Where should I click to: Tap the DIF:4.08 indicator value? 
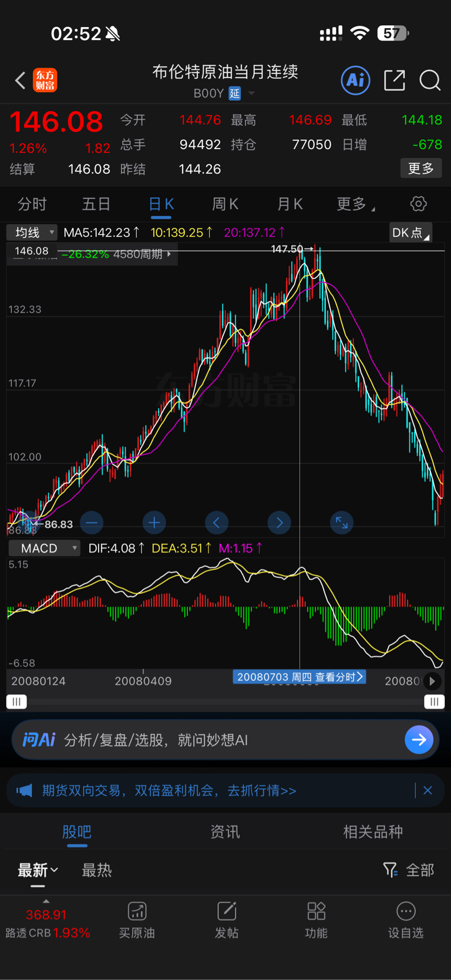point(117,548)
